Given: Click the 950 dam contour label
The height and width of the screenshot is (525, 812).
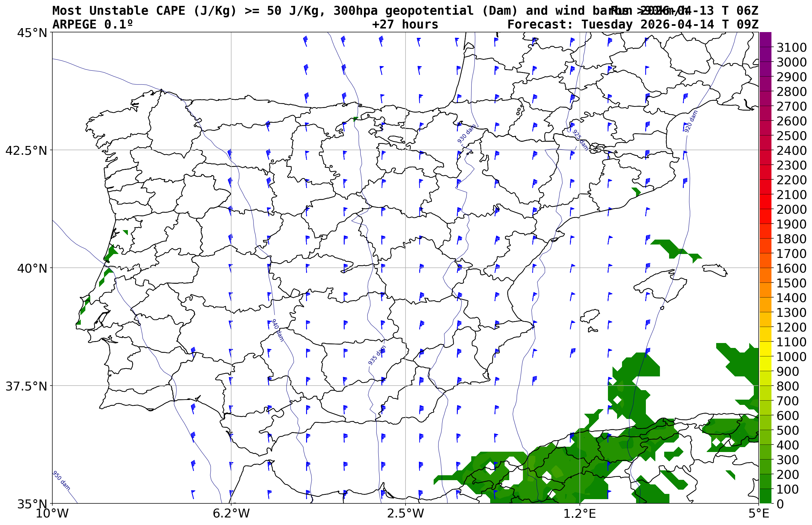Looking at the screenshot, I should 61,481.
